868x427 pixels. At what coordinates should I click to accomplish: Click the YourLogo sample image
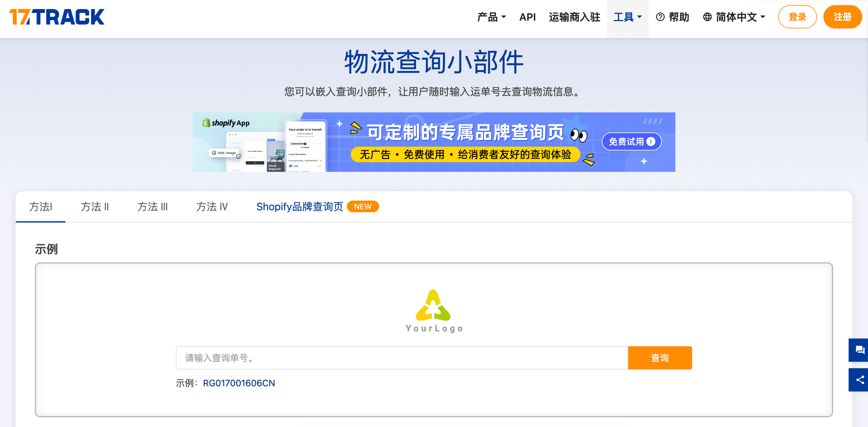point(434,311)
